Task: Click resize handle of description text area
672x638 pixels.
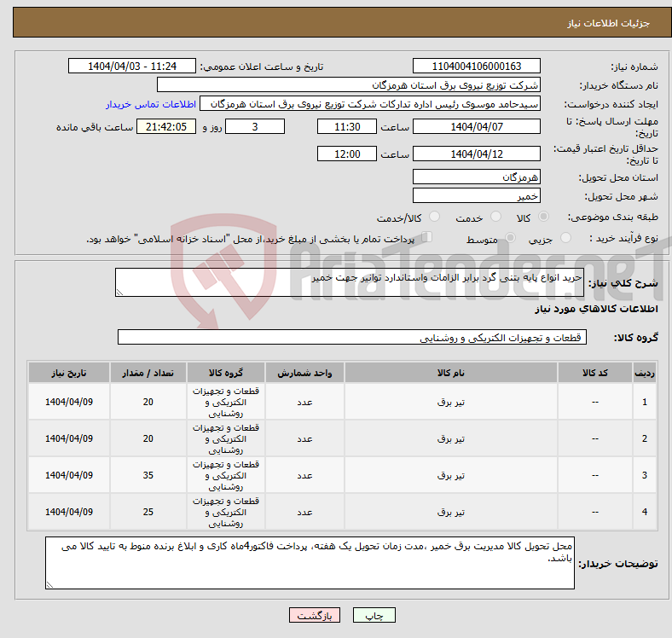Action: pyautogui.click(x=119, y=293)
